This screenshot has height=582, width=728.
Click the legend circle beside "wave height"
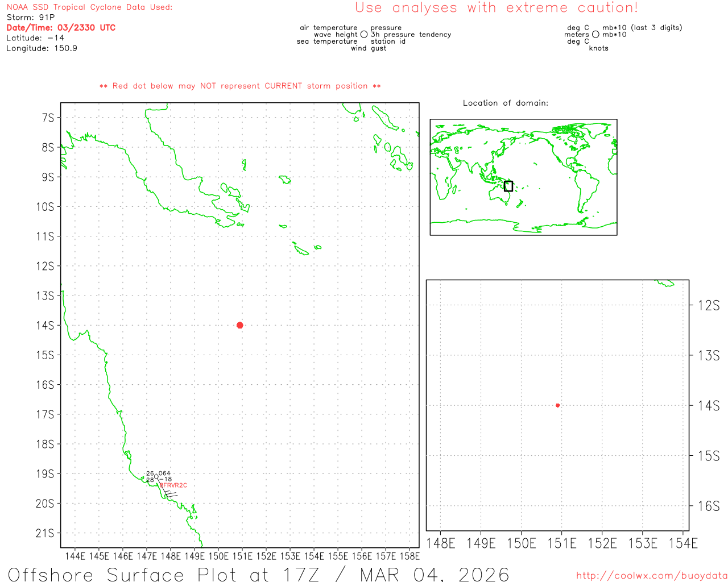tap(364, 35)
